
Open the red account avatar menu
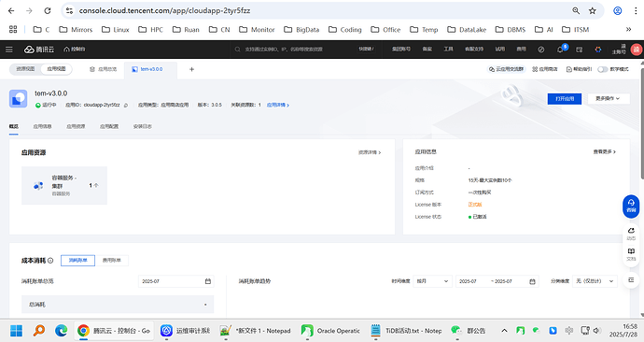(x=637, y=50)
